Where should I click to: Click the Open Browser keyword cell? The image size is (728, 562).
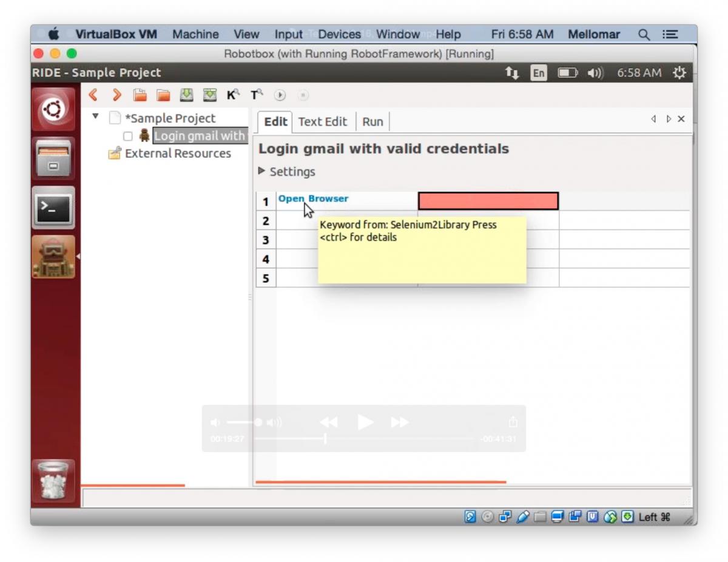click(x=347, y=201)
